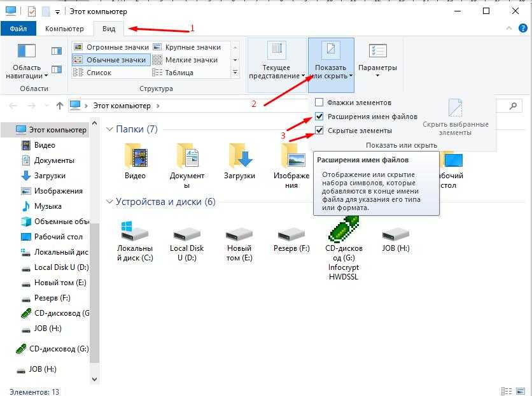Select Резерв (F:) drive icon
The image size is (532, 396).
pos(291,234)
